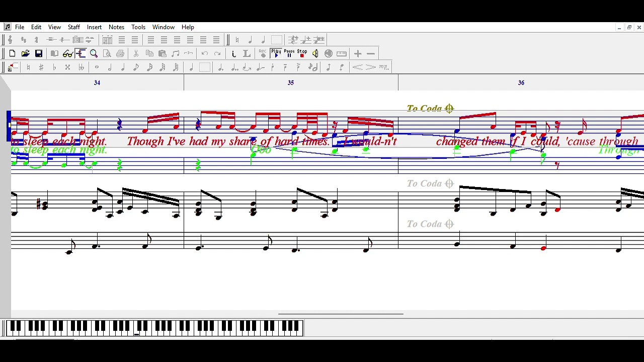This screenshot has width=644, height=362.
Task: Click the open book icon
Action: point(54,53)
